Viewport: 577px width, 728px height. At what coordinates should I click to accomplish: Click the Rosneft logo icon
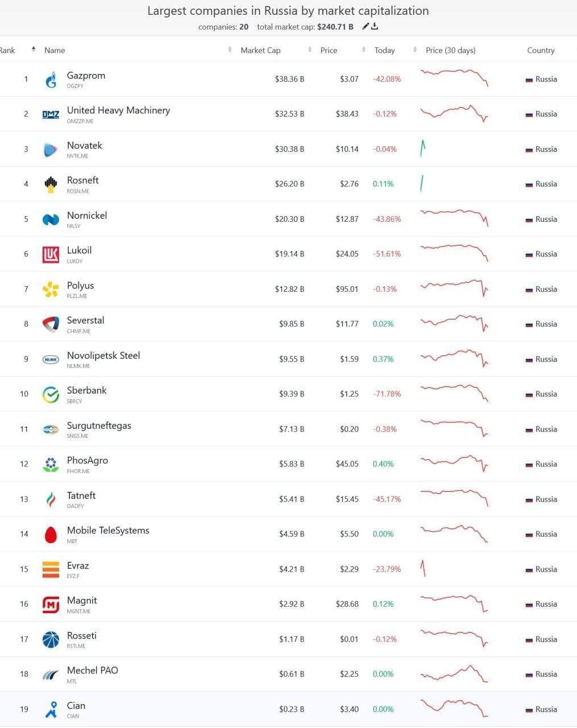(x=51, y=184)
